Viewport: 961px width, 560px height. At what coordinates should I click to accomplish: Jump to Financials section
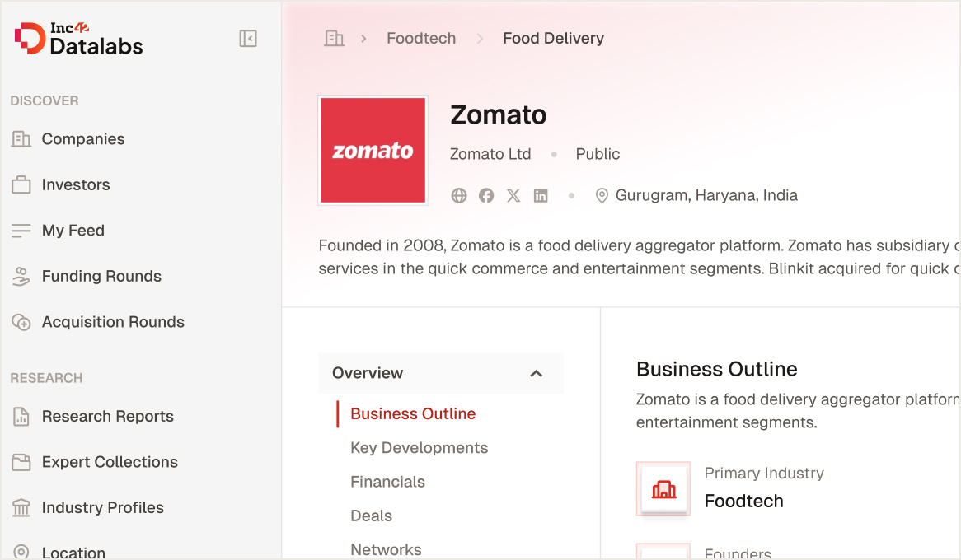coord(387,482)
